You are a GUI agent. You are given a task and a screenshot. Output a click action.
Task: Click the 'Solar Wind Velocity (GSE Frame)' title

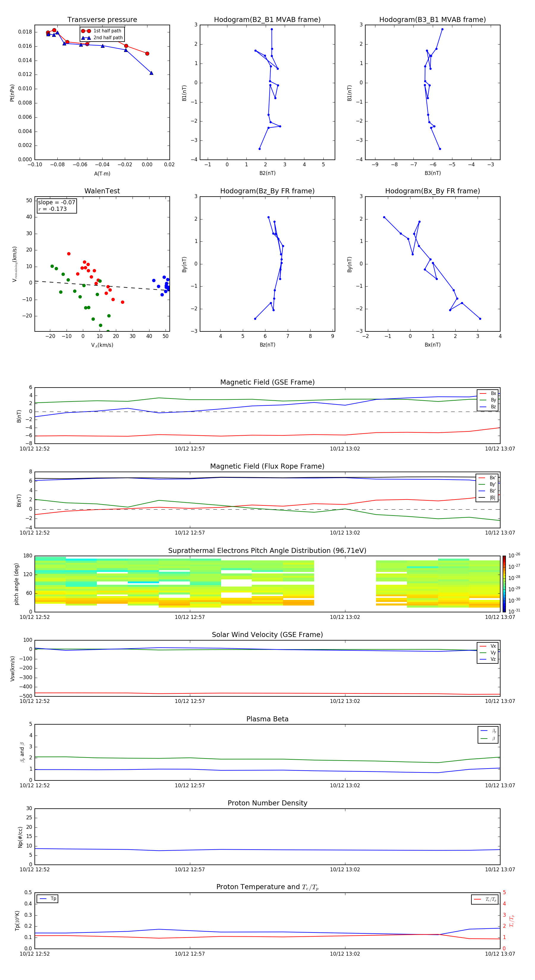(267, 635)
